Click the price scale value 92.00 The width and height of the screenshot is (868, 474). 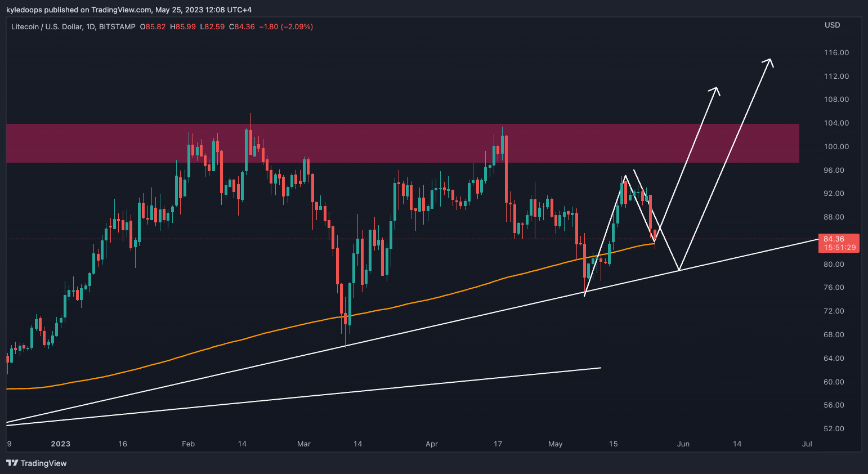coord(834,193)
